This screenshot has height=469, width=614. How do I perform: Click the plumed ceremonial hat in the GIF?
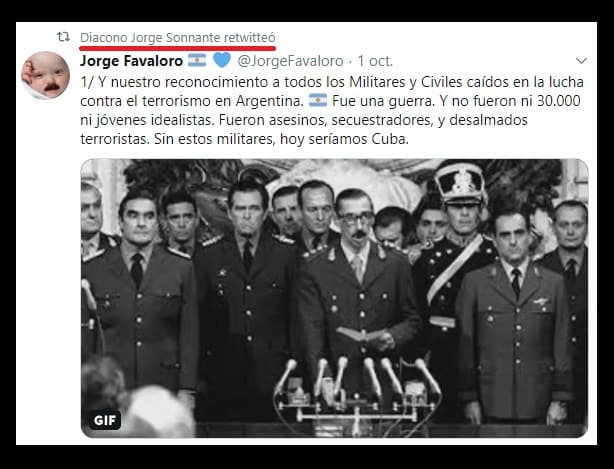click(460, 184)
